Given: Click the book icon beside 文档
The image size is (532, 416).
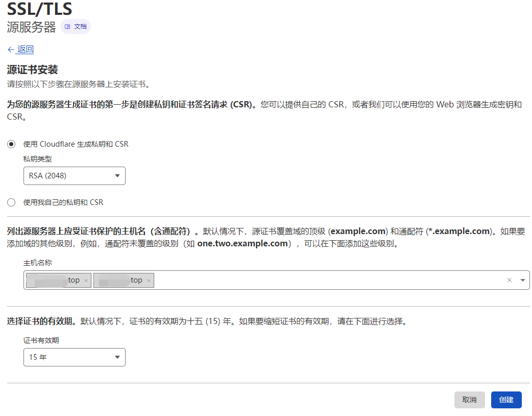Looking at the screenshot, I should [x=67, y=27].
